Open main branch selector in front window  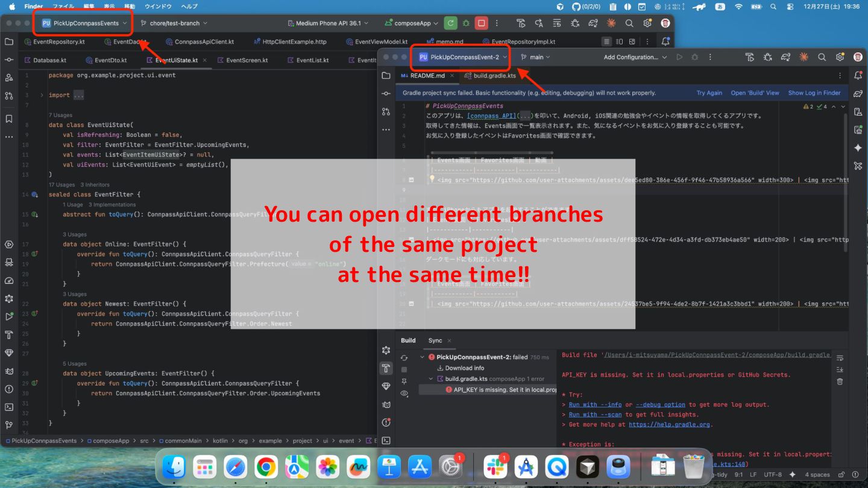point(536,57)
